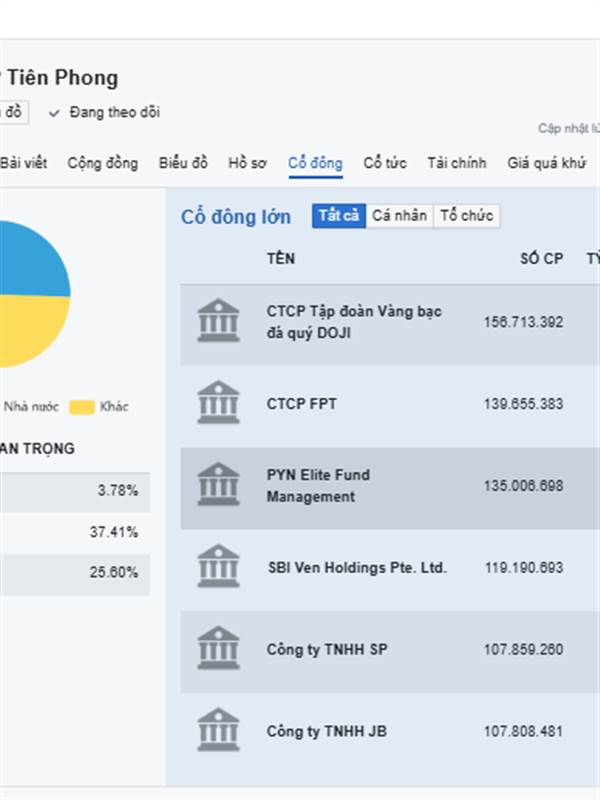
Task: Click the Đang theo dõi follow button
Action: 104,112
